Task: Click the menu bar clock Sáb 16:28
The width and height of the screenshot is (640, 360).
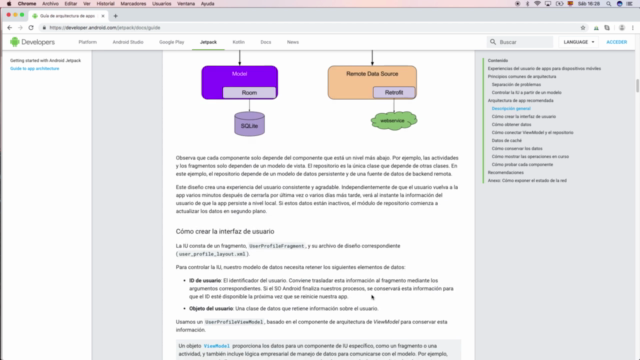Action: point(589,4)
